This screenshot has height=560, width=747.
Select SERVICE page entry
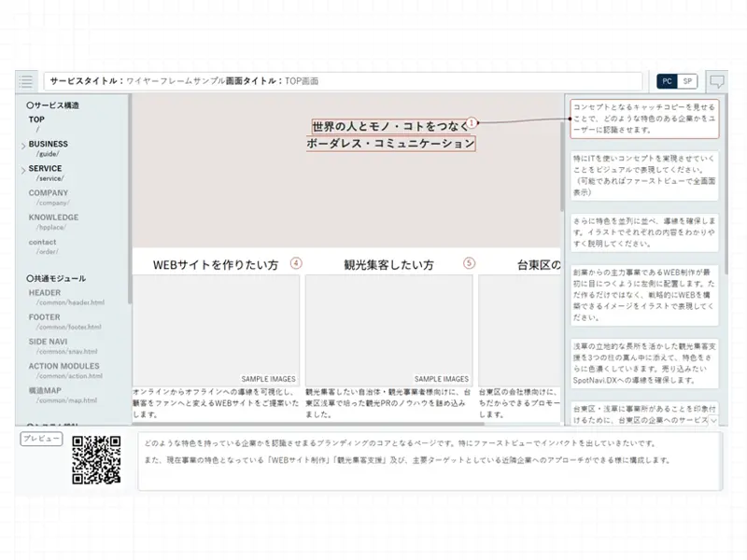[x=45, y=169]
